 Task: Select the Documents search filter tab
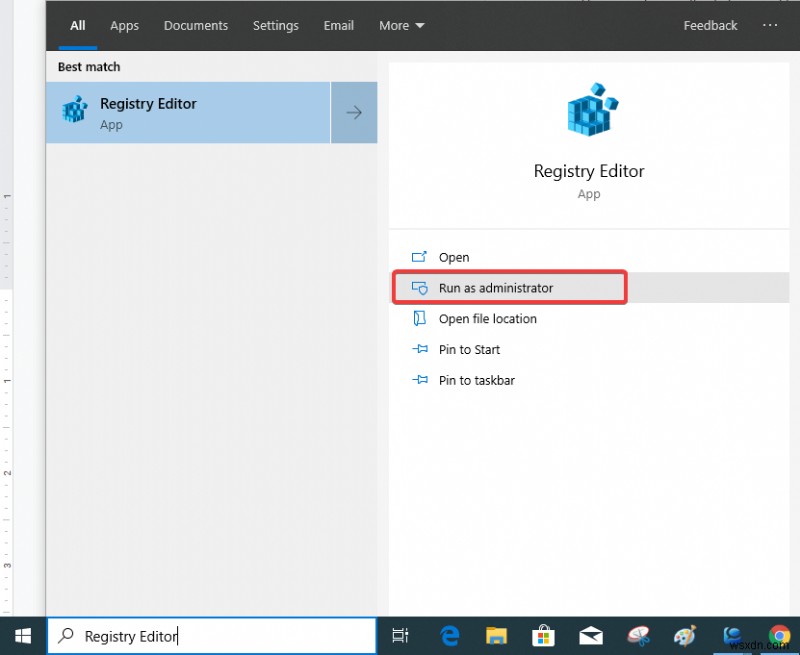[x=196, y=25]
